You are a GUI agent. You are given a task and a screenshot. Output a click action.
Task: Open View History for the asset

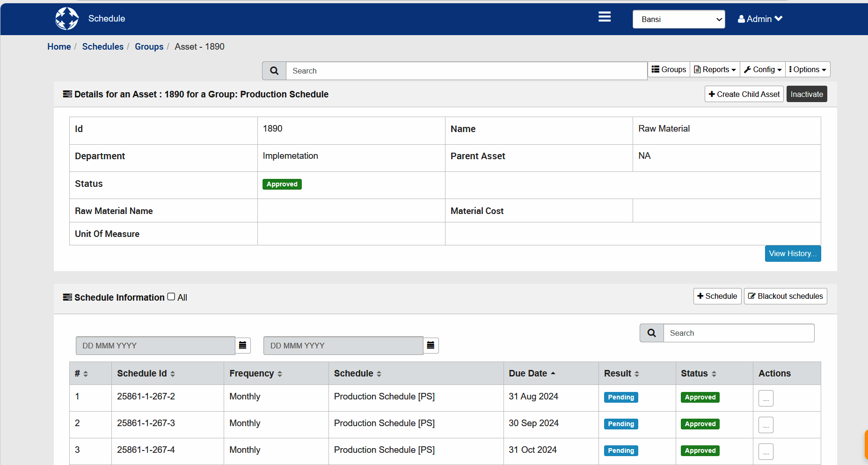point(792,253)
